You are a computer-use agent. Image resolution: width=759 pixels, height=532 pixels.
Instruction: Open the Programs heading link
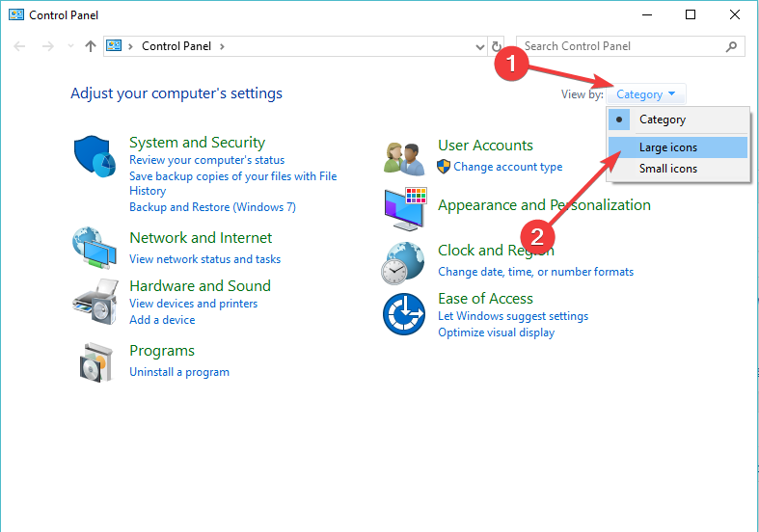(x=162, y=351)
